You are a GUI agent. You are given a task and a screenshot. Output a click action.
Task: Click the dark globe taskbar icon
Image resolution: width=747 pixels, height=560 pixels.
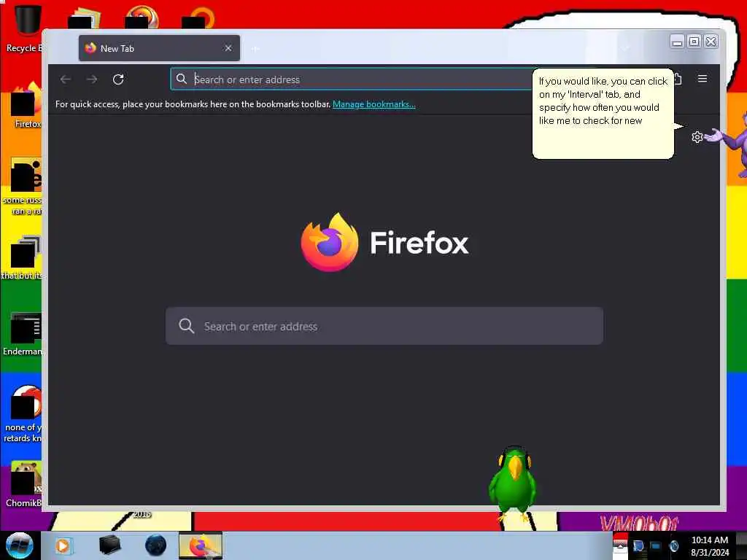point(155,545)
